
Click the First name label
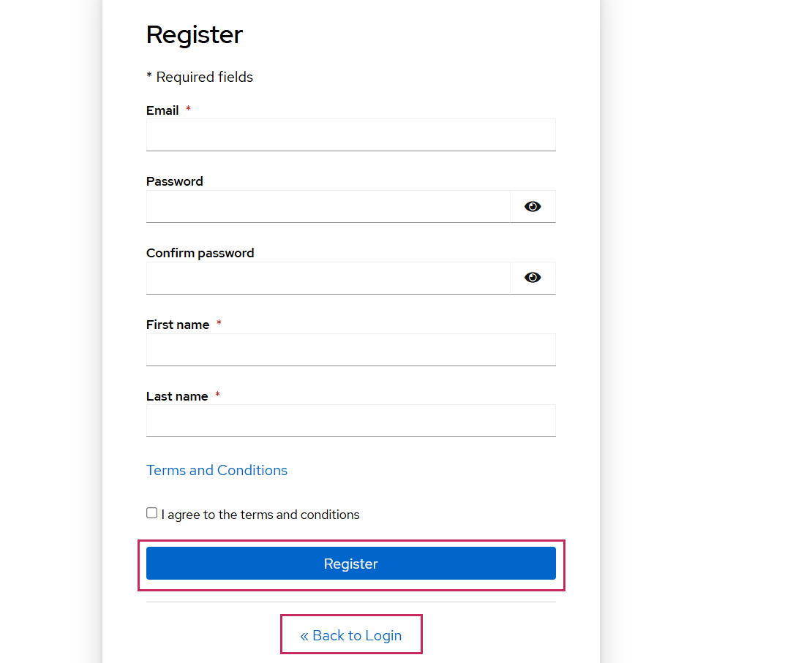click(178, 325)
